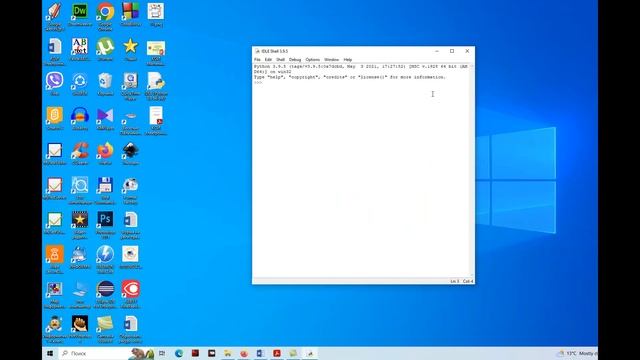Select the blue lightning bolt desktop shortcut
640x360 pixels.
tap(105, 259)
